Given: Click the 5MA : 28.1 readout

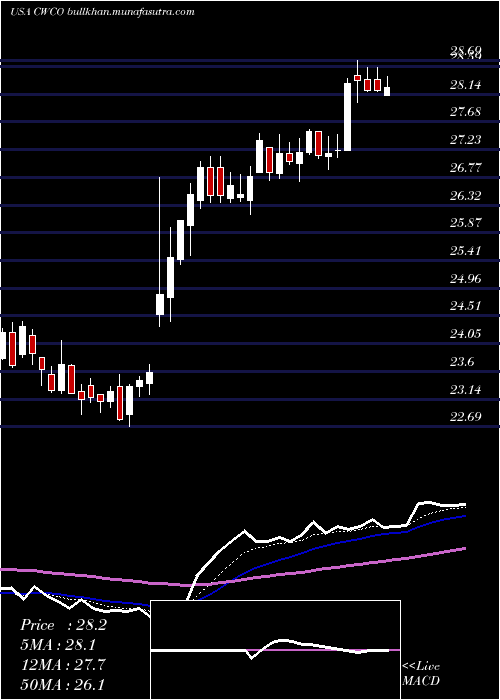Looking at the screenshot, I should tap(58, 645).
